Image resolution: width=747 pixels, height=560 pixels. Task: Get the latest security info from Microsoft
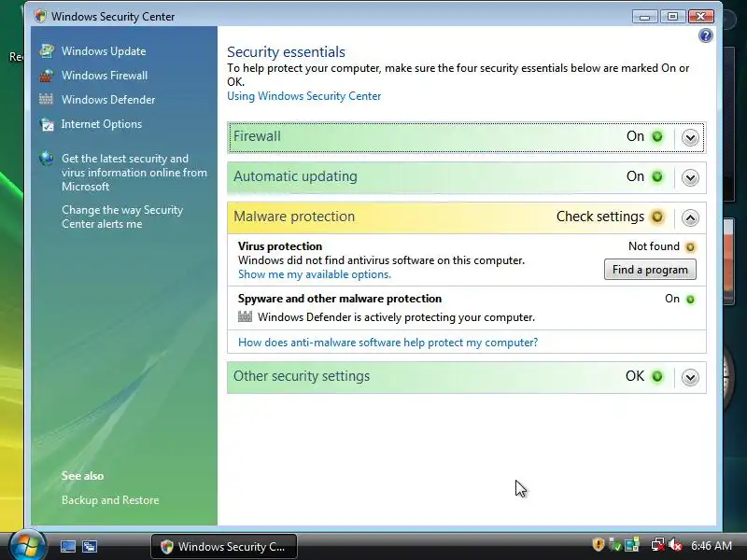coord(134,173)
